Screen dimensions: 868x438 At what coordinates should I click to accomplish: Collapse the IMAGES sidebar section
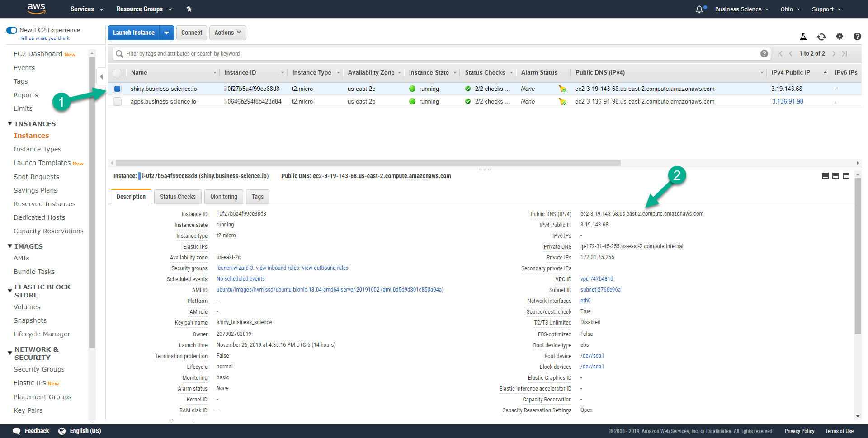click(x=10, y=246)
